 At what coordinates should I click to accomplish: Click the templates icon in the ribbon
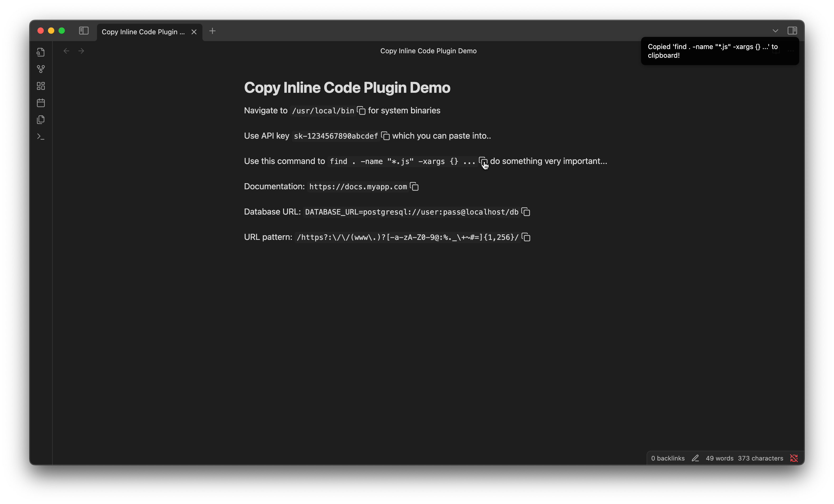[x=41, y=119]
